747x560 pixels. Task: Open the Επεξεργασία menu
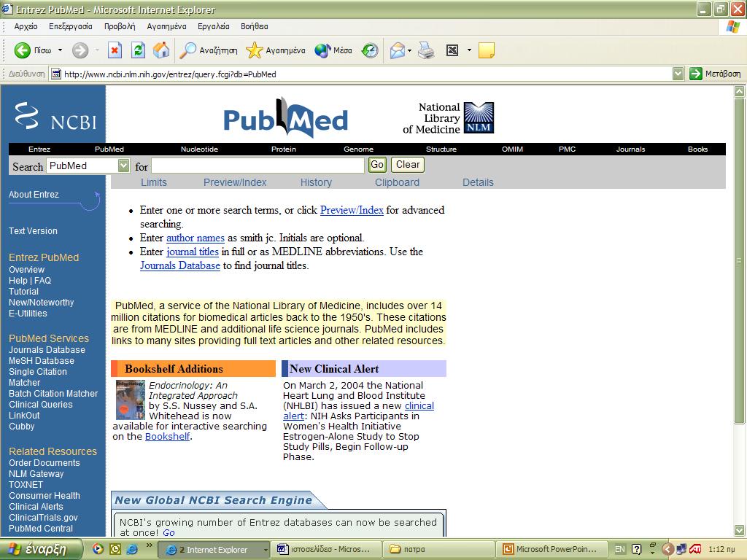(x=71, y=27)
